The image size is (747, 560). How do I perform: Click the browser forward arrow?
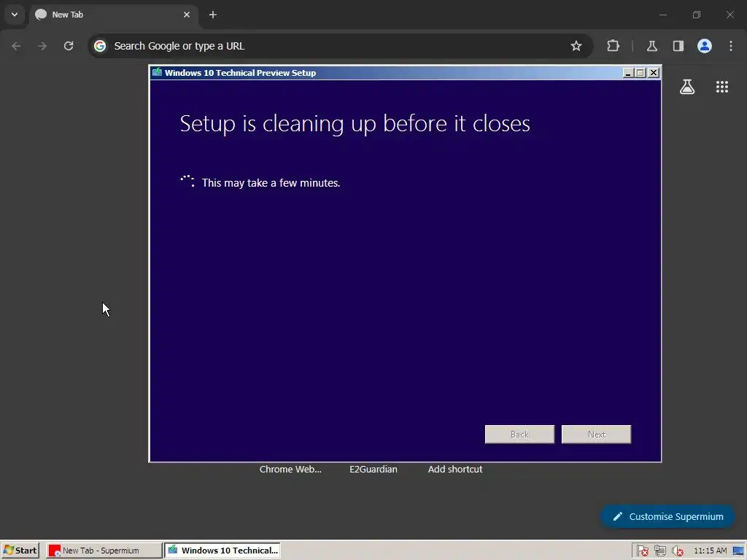(42, 46)
